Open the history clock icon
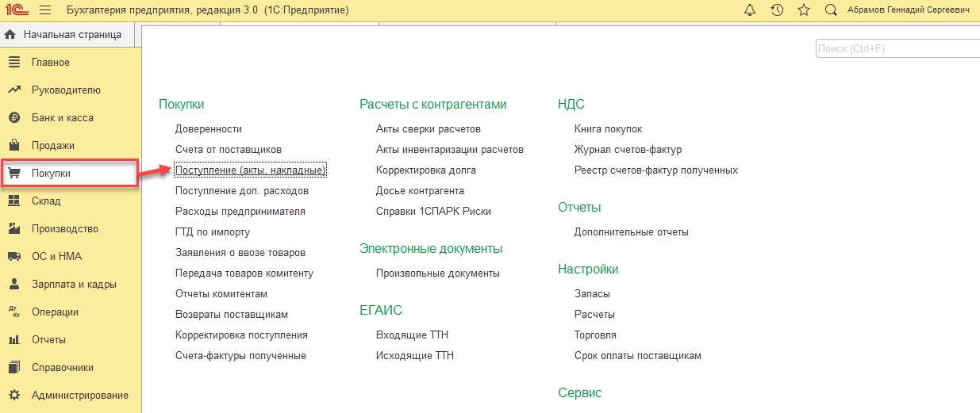Viewport: 980px width, 413px height. click(x=777, y=10)
